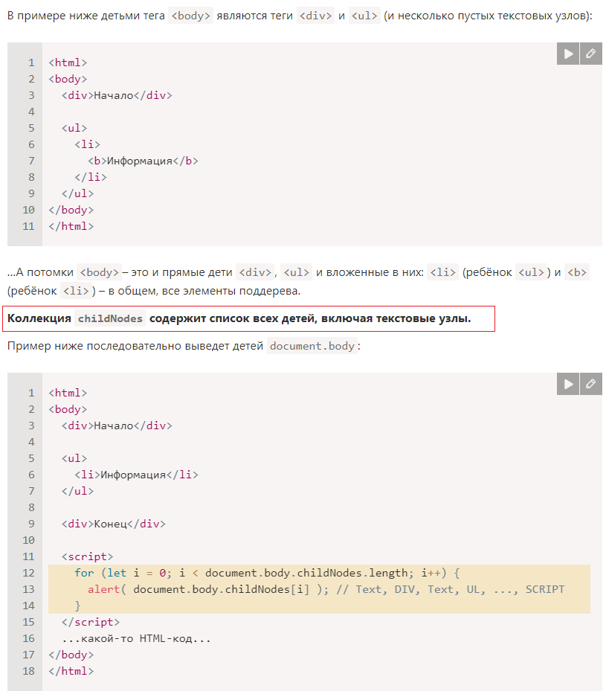
Task: Open the first code example in the sandbox editor (pencil icon)
Action: click(x=591, y=54)
